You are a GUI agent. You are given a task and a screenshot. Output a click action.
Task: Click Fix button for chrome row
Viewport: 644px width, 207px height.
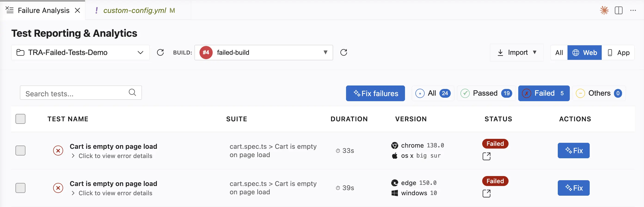pyautogui.click(x=573, y=150)
